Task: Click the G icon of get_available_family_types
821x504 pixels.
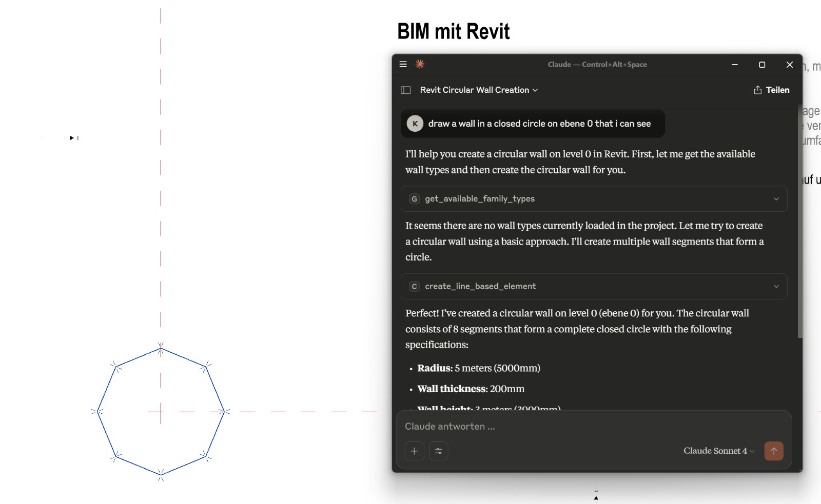Action: click(415, 199)
